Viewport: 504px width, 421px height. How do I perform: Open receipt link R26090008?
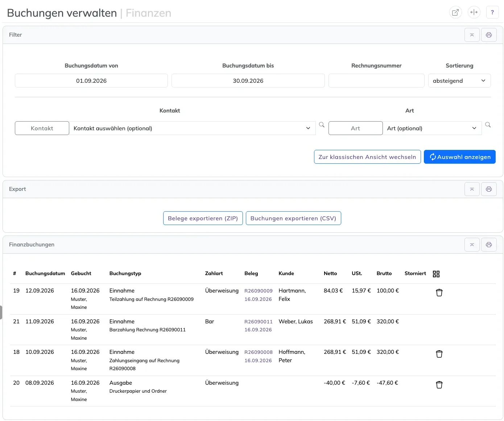click(x=259, y=352)
